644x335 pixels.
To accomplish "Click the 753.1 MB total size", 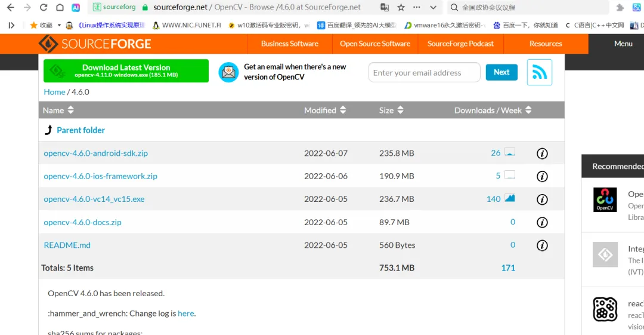I will [397, 268].
